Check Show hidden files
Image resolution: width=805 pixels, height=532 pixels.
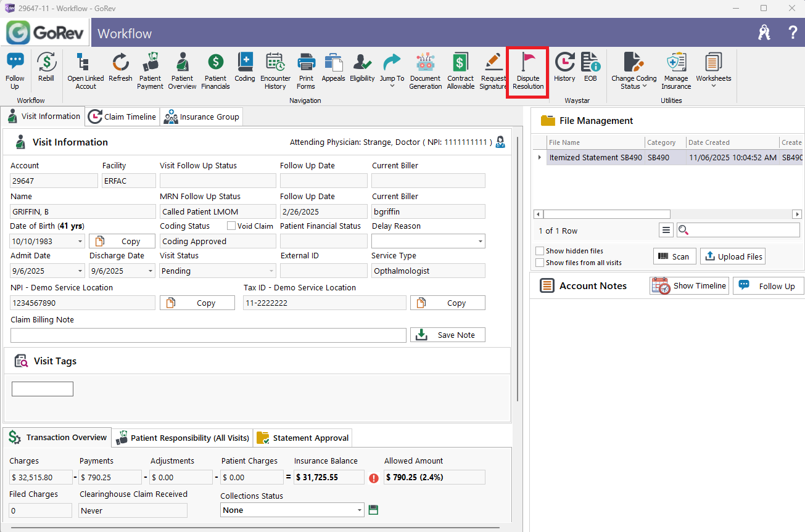click(x=540, y=251)
